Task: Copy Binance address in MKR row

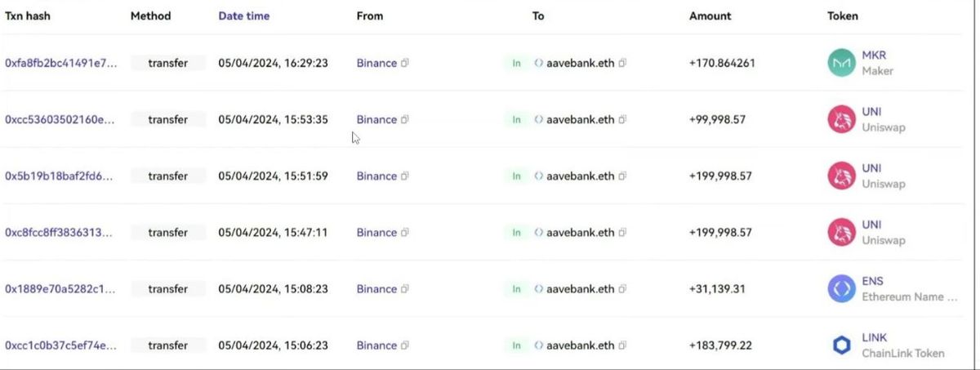Action: coord(405,63)
